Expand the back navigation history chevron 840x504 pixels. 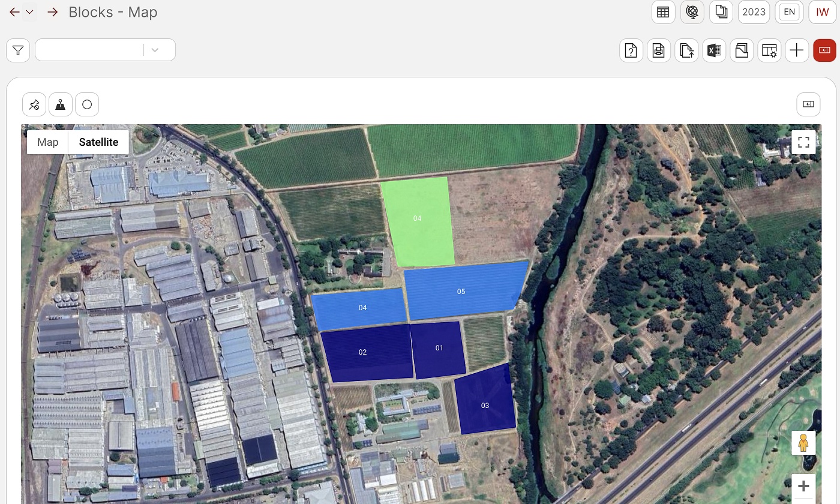click(29, 13)
